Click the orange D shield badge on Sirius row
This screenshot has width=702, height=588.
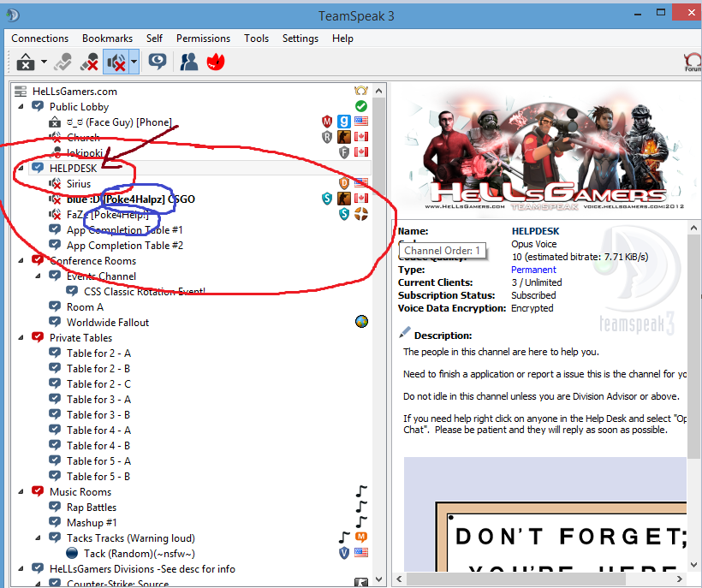[344, 183]
